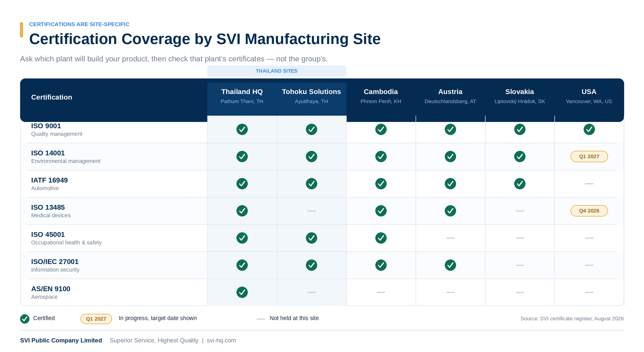Viewport: 644px width, 352px height.
Task: Click the ISO 13485 checkmark for Thailand HQ
Action: pos(242,211)
